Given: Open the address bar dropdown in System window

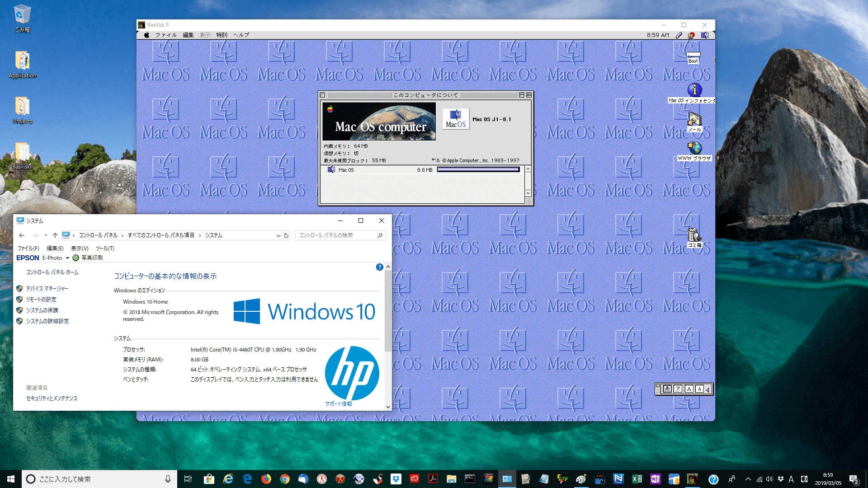Looking at the screenshot, I should pos(278,235).
